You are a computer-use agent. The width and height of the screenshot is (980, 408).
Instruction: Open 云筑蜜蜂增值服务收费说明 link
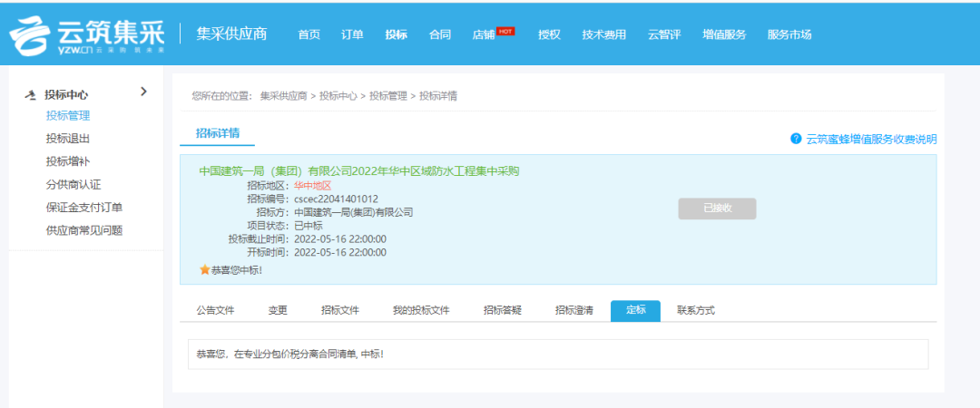point(871,139)
